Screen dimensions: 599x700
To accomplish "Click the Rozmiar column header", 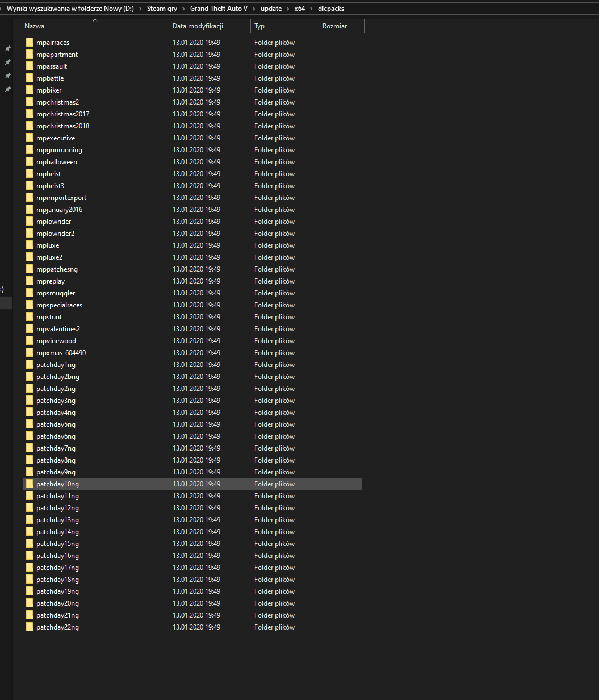I will pyautogui.click(x=334, y=26).
